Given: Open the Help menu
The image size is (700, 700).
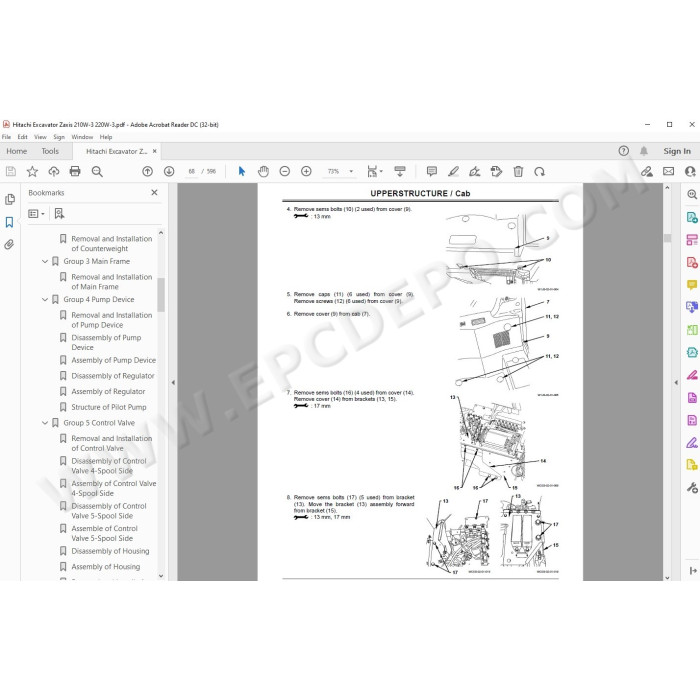Looking at the screenshot, I should pos(106,137).
